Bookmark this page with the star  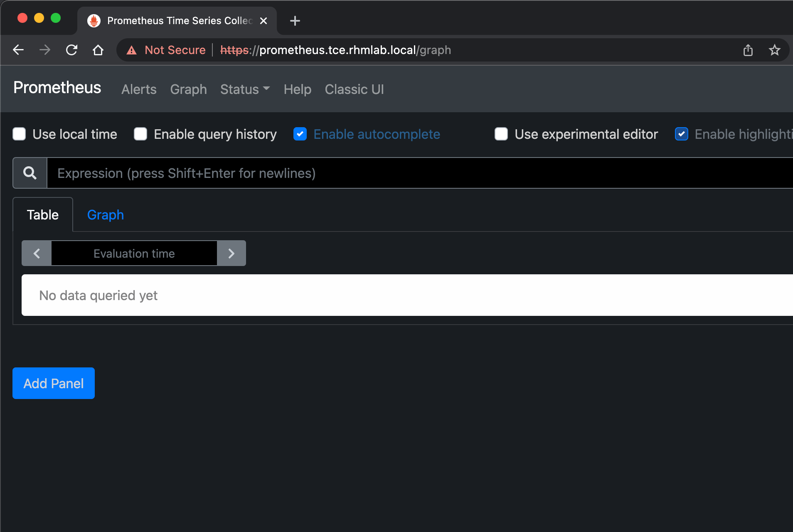pyautogui.click(x=774, y=50)
